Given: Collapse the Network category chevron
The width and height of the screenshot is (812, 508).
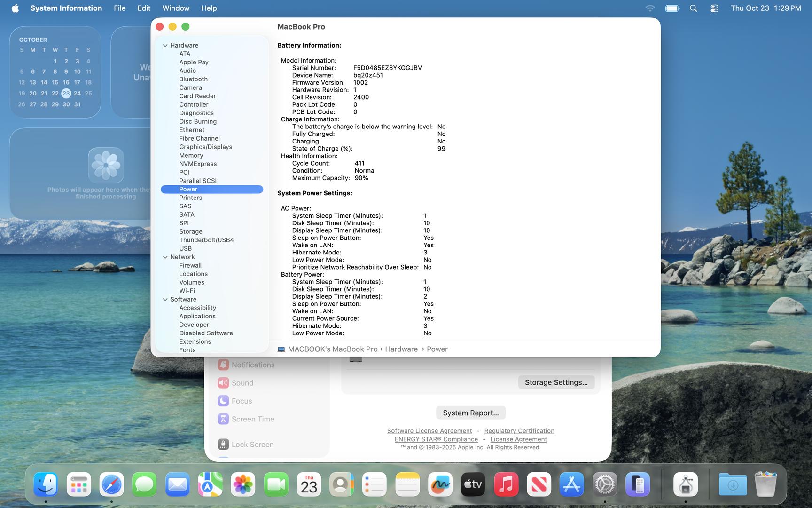Looking at the screenshot, I should tap(165, 257).
